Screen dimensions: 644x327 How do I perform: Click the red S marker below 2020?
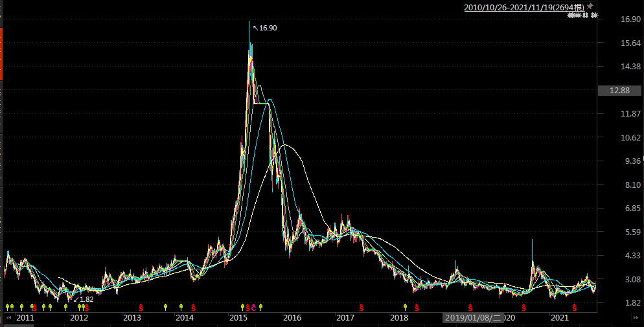[x=523, y=307]
